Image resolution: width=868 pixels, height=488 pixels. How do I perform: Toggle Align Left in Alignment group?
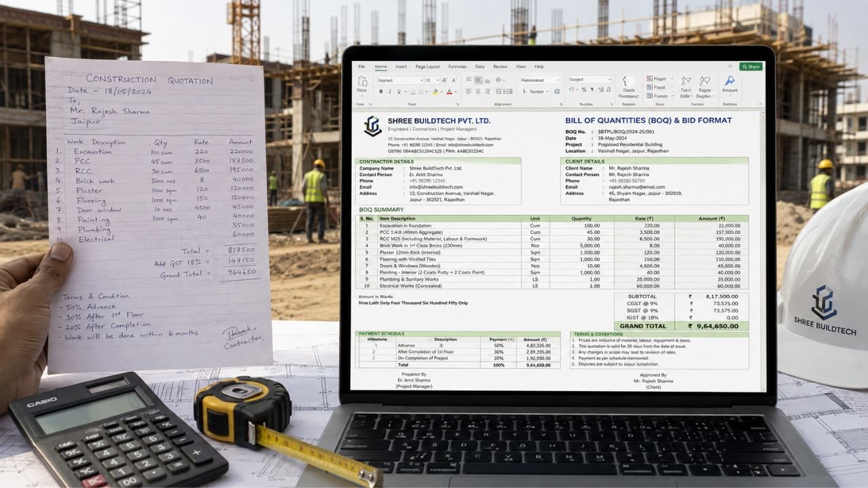click(x=469, y=91)
